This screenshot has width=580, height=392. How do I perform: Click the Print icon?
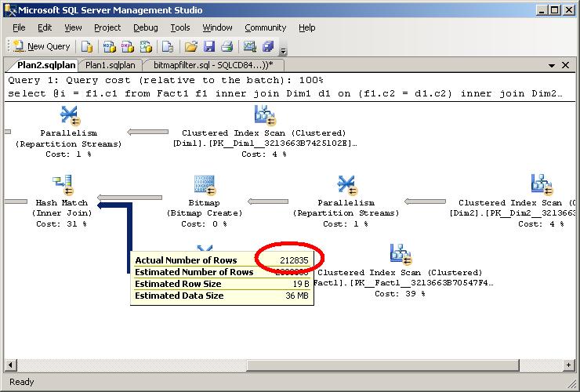(227, 46)
